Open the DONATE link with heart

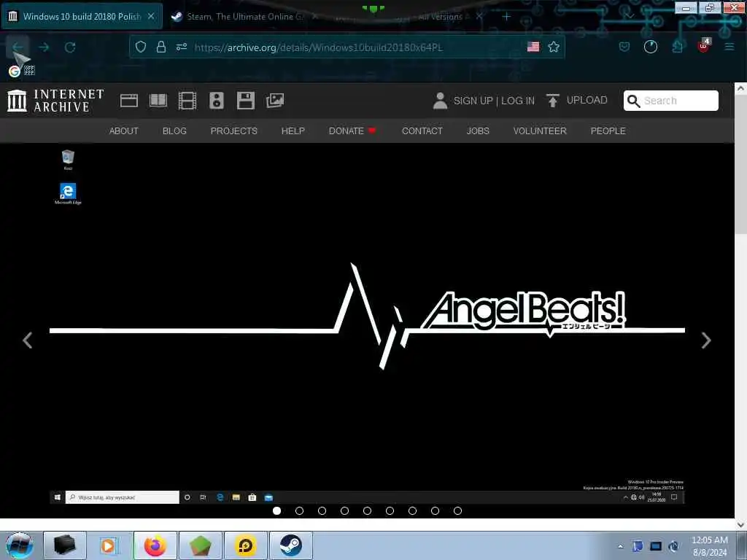point(352,131)
